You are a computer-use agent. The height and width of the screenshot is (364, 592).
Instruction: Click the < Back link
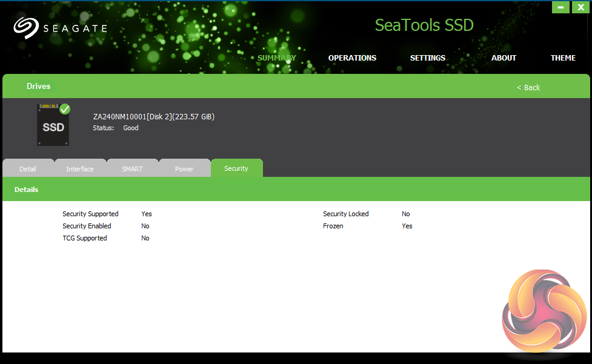click(x=528, y=88)
